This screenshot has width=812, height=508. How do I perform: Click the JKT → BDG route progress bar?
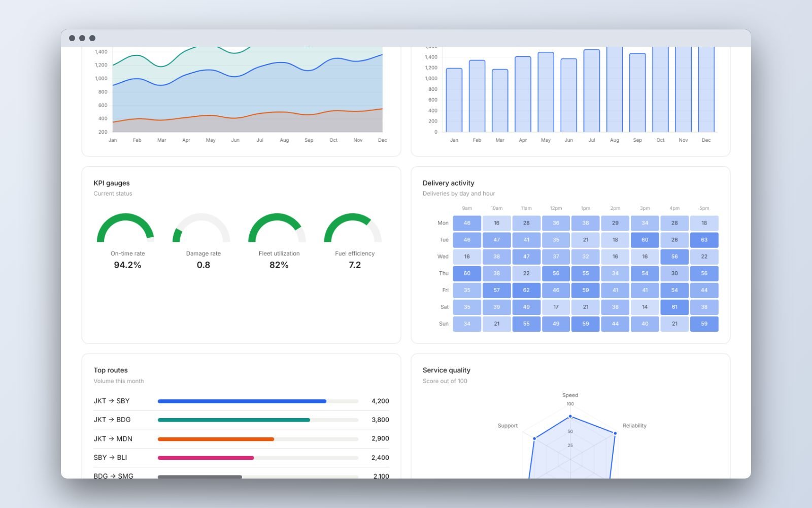pos(258,420)
